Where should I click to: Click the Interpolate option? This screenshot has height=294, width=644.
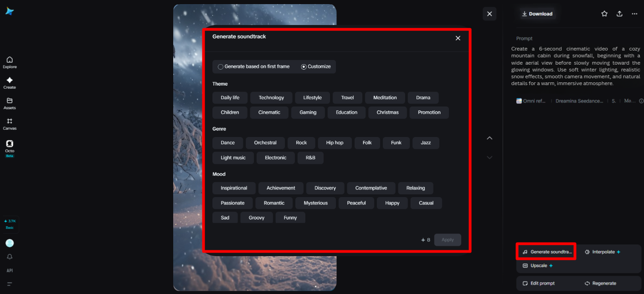pos(603,252)
